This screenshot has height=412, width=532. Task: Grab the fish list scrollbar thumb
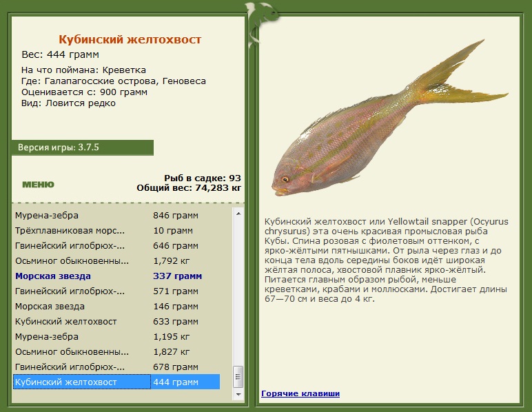(x=238, y=376)
